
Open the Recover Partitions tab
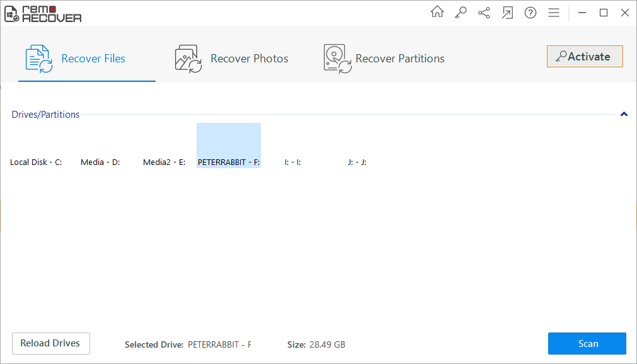384,59
